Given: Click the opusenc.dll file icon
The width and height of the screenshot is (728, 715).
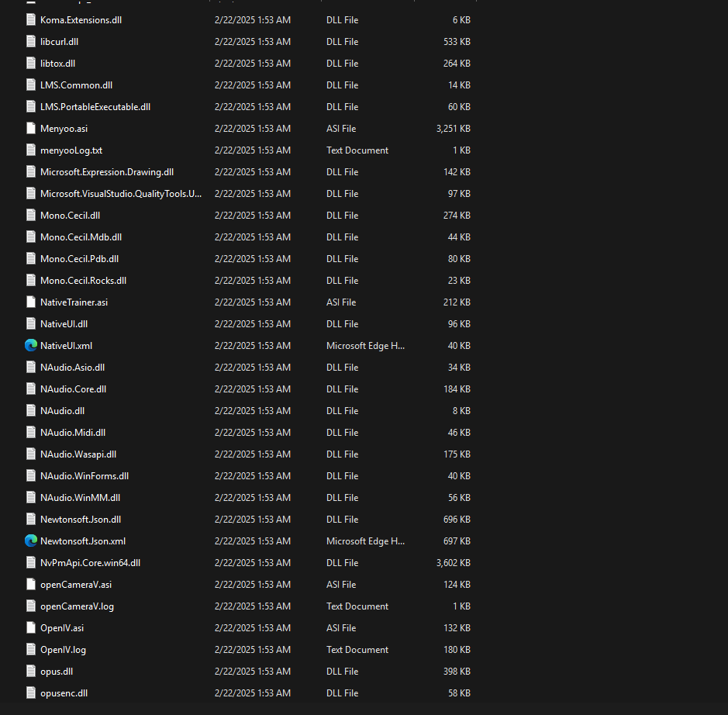Looking at the screenshot, I should point(31,693).
